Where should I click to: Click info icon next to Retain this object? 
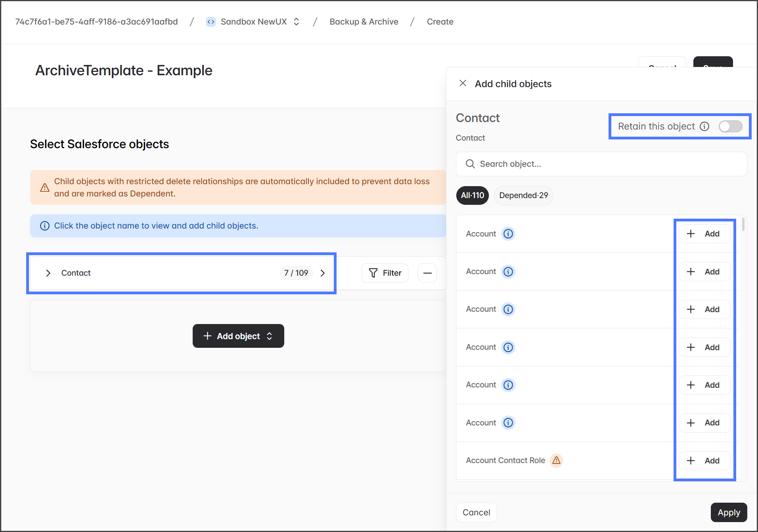pyautogui.click(x=704, y=126)
